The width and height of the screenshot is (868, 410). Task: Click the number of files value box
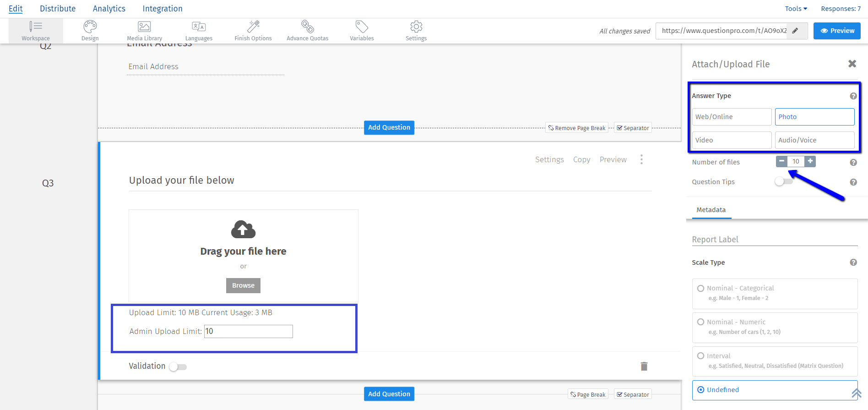[x=796, y=161]
